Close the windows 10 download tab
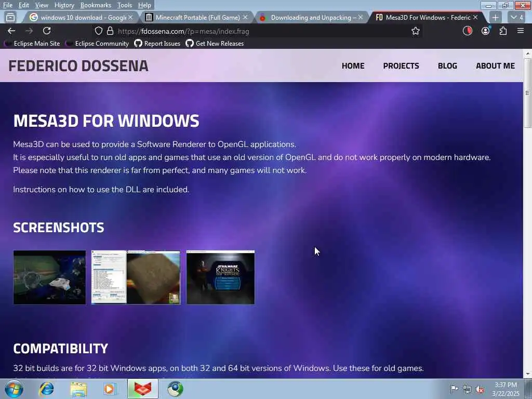Image resolution: width=532 pixels, height=399 pixels. (x=130, y=17)
